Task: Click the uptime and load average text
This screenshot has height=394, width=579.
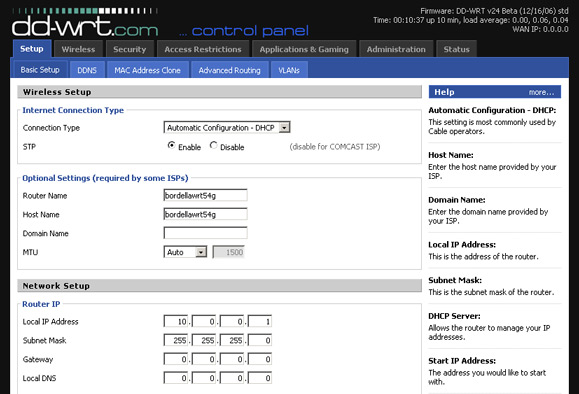Action: pos(470,20)
